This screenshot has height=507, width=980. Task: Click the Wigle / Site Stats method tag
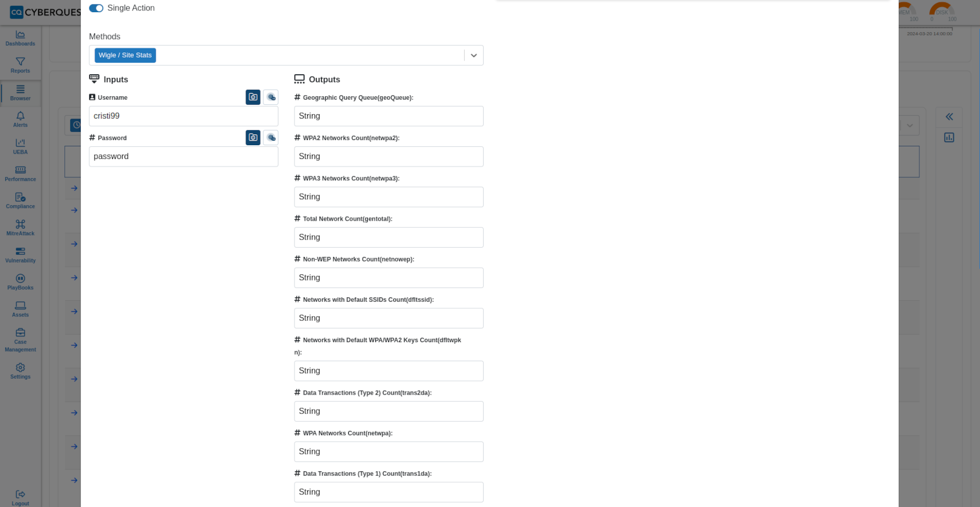pyautogui.click(x=125, y=55)
